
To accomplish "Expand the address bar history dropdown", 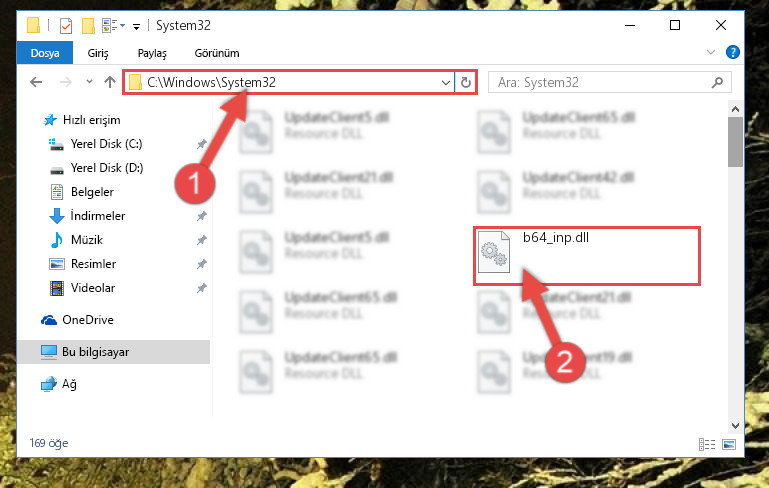I will coord(445,82).
